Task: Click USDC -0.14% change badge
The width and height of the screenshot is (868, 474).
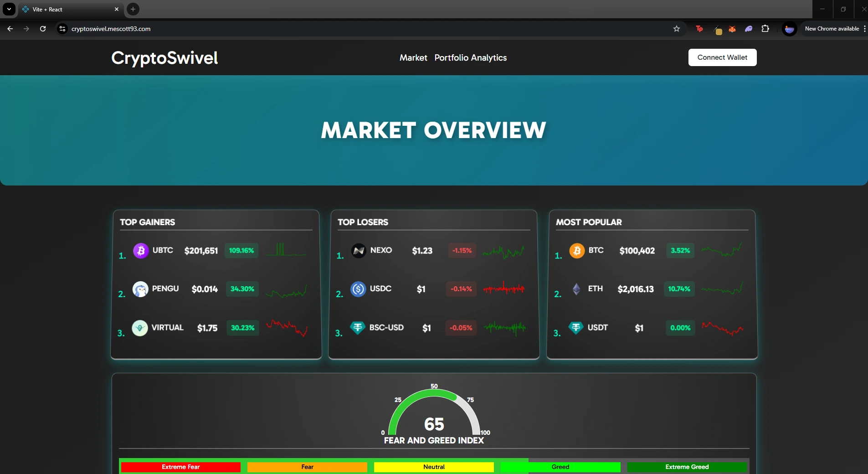Action: tap(461, 289)
